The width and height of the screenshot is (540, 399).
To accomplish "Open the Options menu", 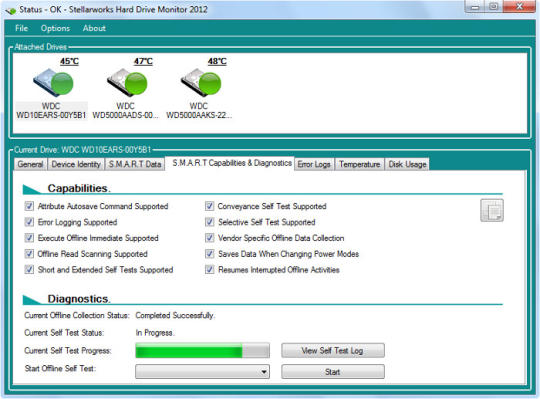I will click(x=55, y=28).
